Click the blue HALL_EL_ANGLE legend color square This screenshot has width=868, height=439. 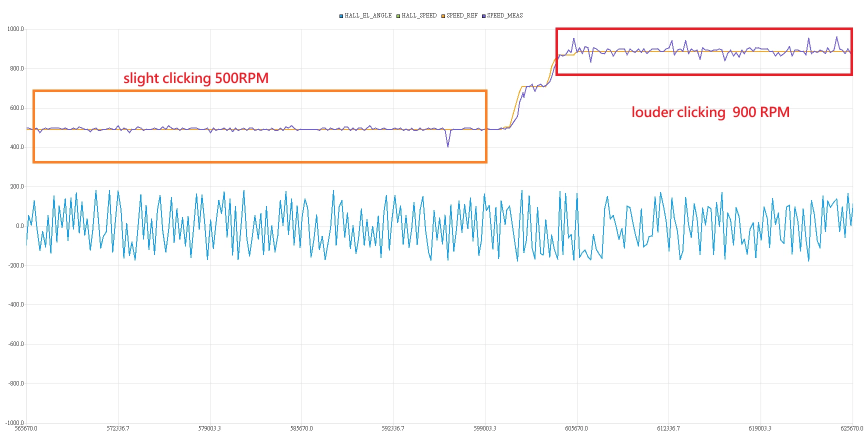pyautogui.click(x=341, y=16)
